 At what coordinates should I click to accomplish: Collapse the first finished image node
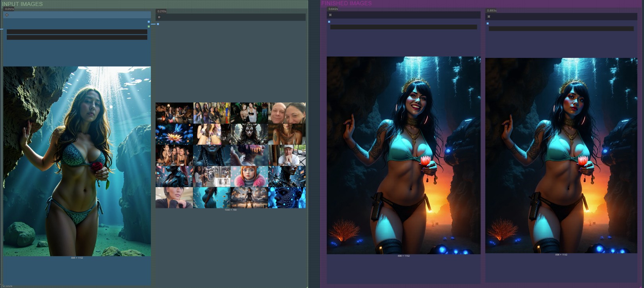pyautogui.click(x=330, y=15)
